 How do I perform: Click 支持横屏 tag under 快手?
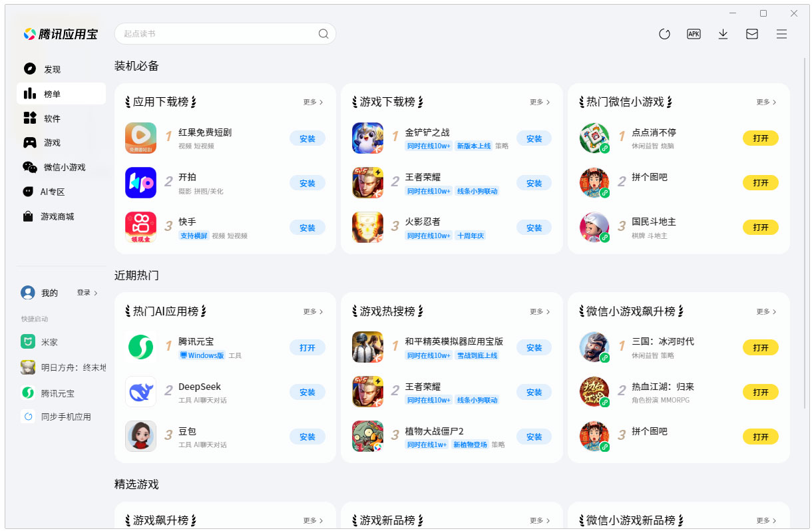point(194,236)
